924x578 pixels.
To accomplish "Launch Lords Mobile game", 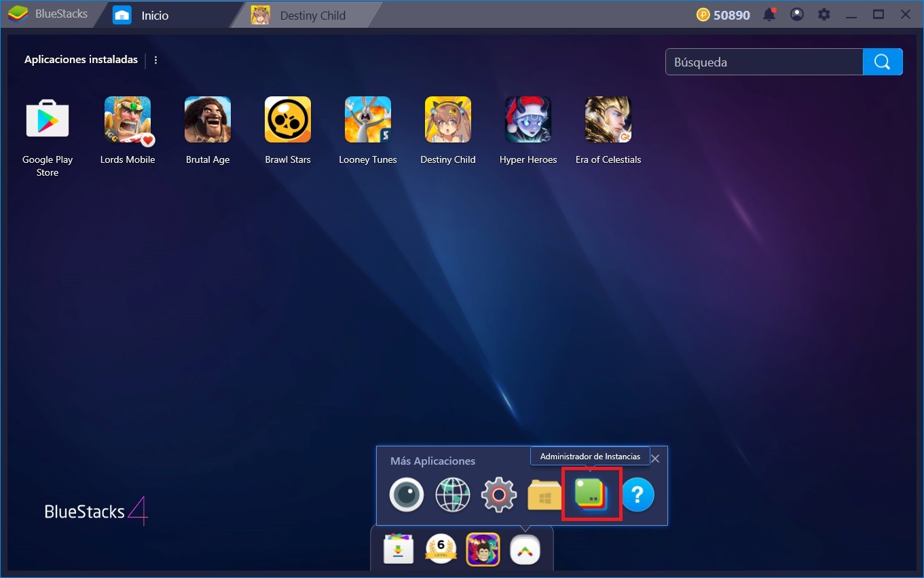I will pos(128,119).
